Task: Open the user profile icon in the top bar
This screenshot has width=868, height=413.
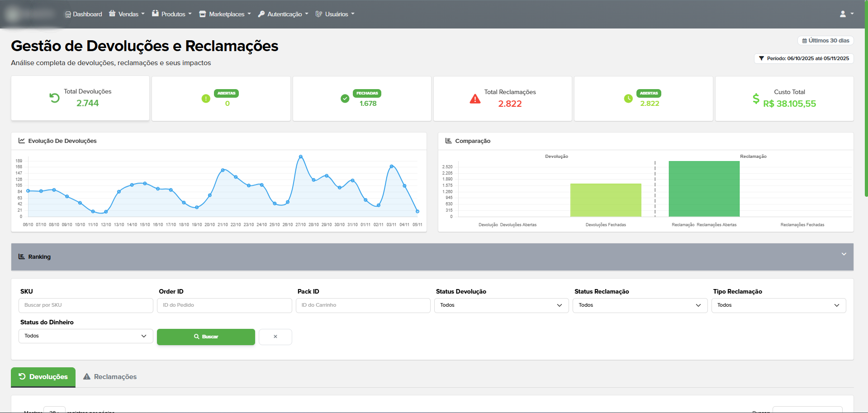Action: click(844, 14)
